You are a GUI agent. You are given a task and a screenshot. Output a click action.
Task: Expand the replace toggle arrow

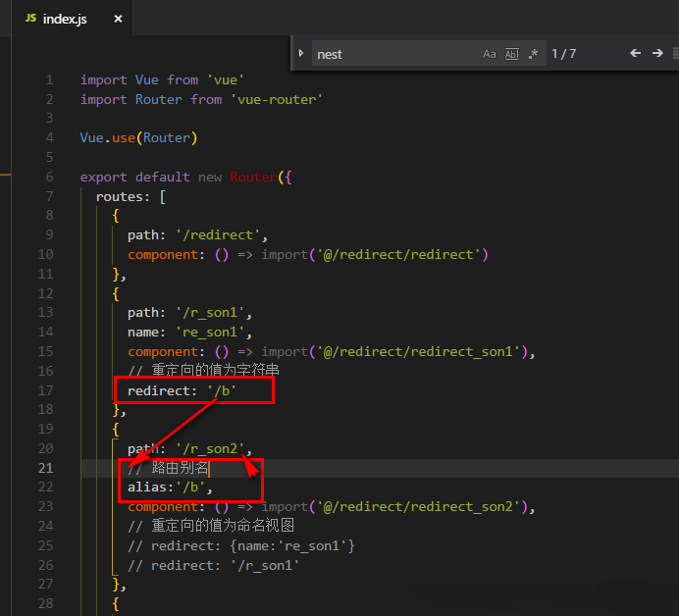(x=301, y=53)
